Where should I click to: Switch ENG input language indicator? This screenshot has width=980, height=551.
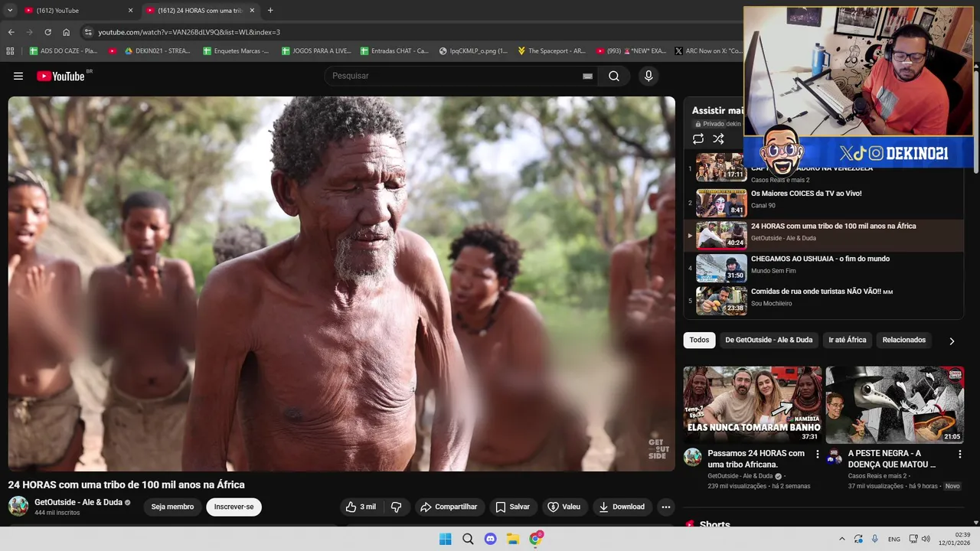[x=893, y=539]
